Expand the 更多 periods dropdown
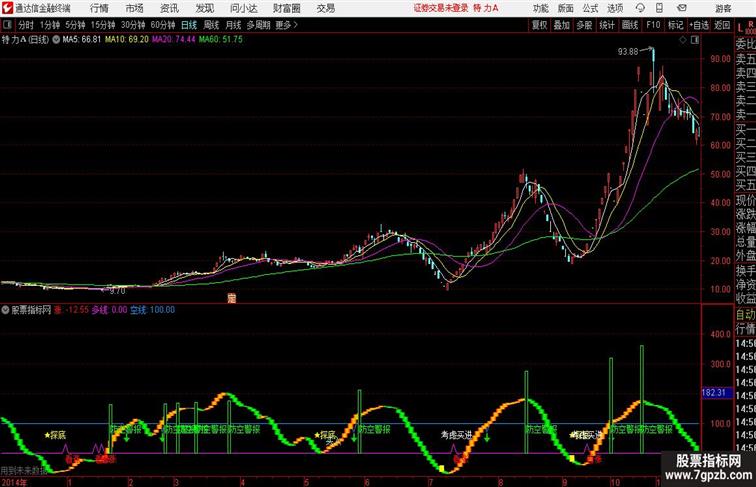756x487 pixels. [286, 25]
